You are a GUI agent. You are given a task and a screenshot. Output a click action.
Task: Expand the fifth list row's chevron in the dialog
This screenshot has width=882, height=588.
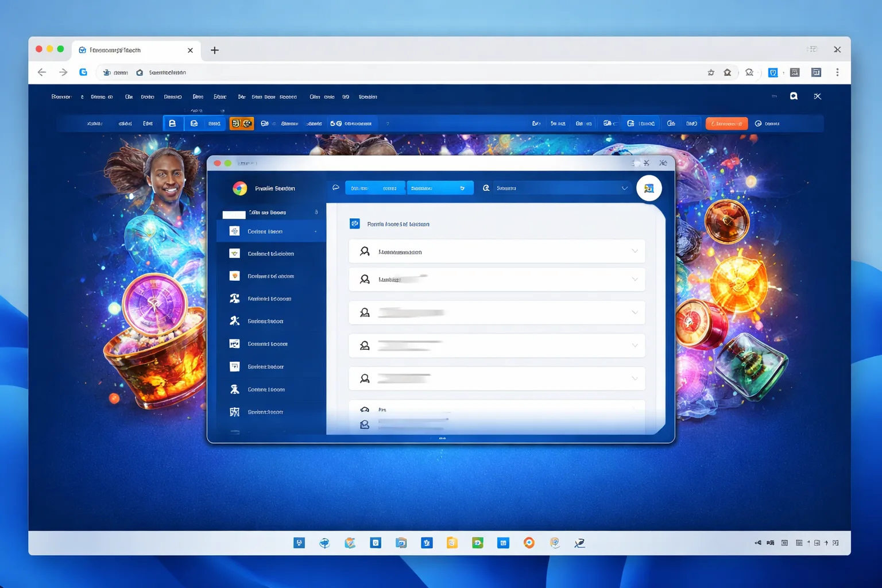coord(635,378)
